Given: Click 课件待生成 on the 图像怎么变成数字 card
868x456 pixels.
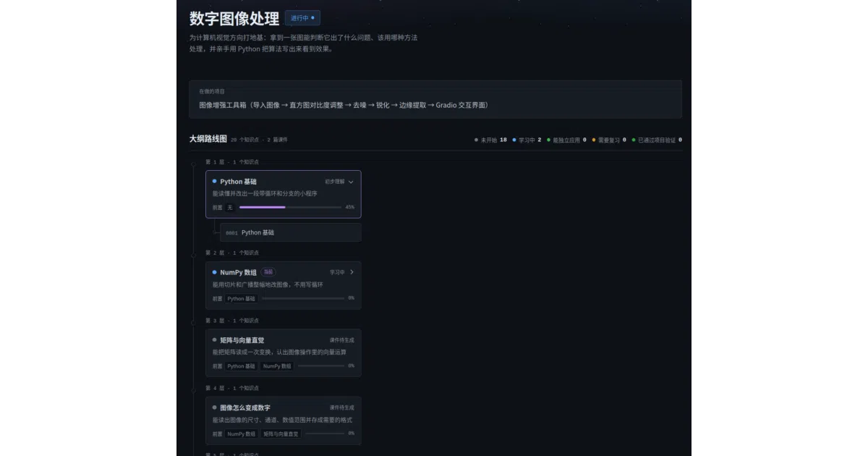Looking at the screenshot, I should pos(342,408).
